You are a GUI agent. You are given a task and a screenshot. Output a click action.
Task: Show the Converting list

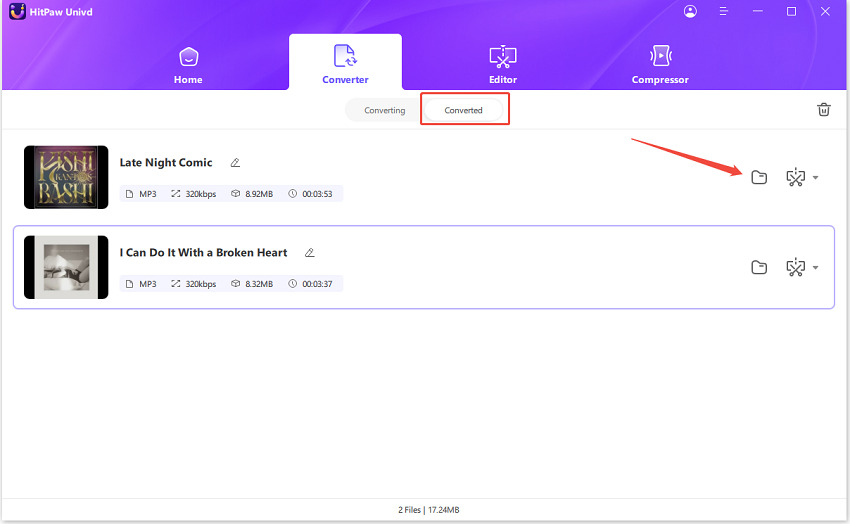click(384, 110)
